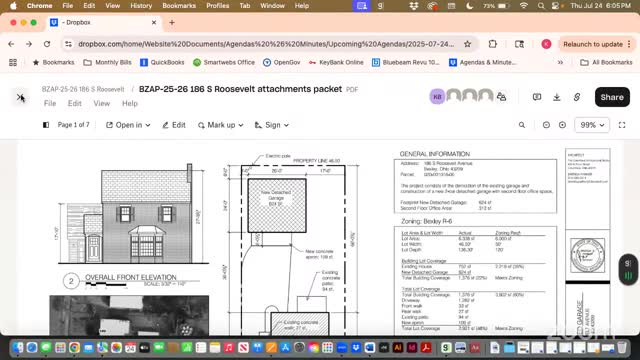Open the Chrome extensions puzzle icon
The height and width of the screenshot is (360, 640).
tap(493, 44)
